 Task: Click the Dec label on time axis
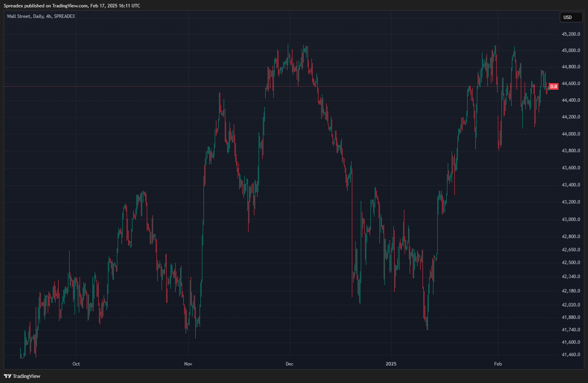tap(289, 364)
